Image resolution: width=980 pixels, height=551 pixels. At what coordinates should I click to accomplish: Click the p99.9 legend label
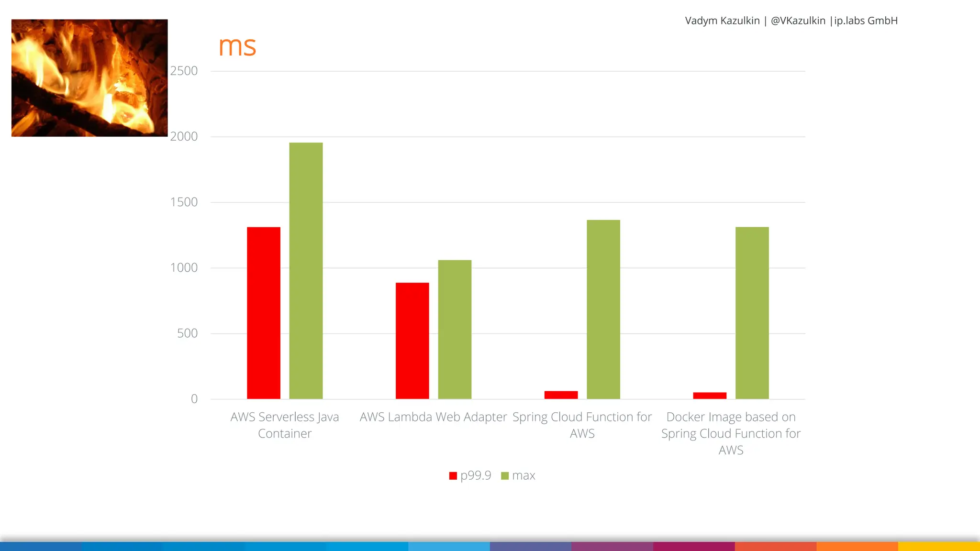[x=476, y=475]
